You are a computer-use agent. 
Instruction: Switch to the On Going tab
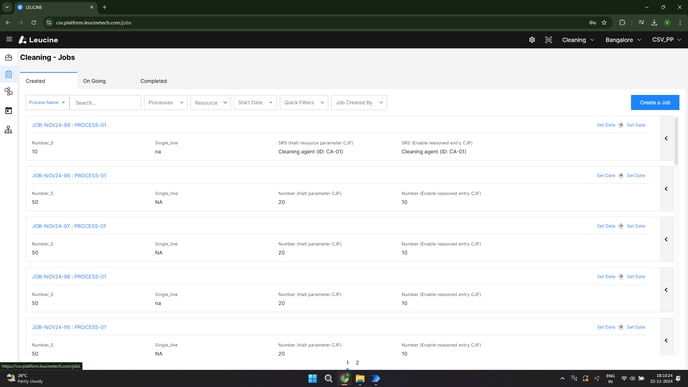94,81
